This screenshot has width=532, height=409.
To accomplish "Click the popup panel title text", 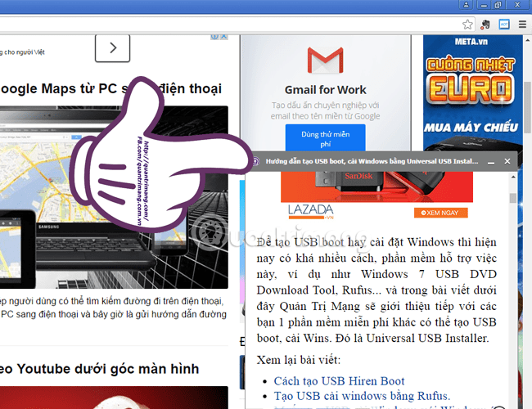I will (x=372, y=161).
